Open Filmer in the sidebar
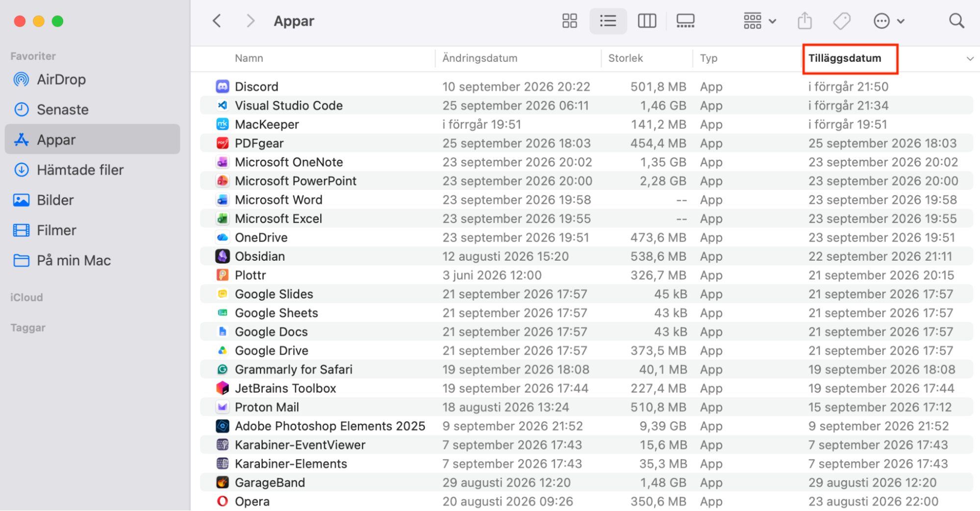The image size is (980, 511). [x=92, y=230]
